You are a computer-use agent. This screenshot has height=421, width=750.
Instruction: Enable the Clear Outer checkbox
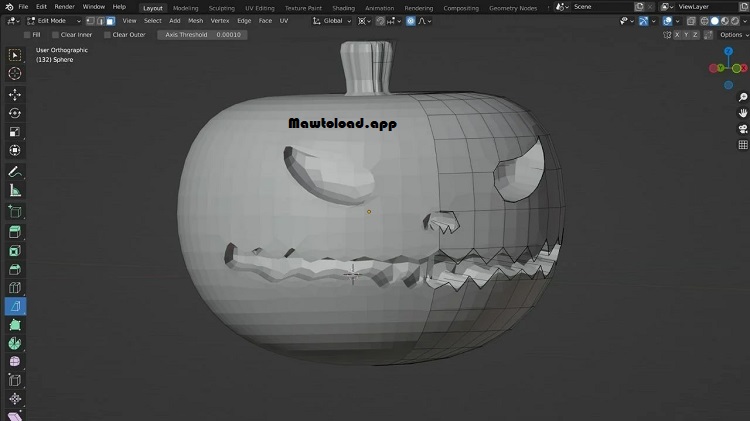107,35
